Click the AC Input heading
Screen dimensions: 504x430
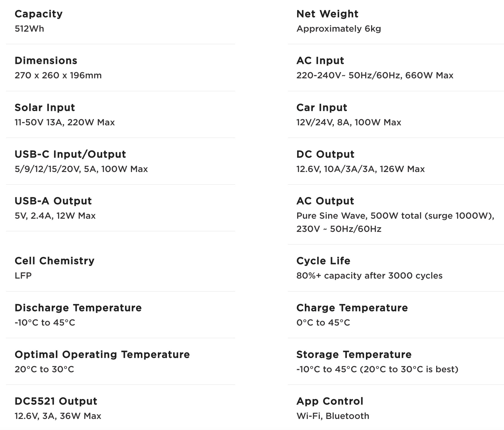[320, 61]
